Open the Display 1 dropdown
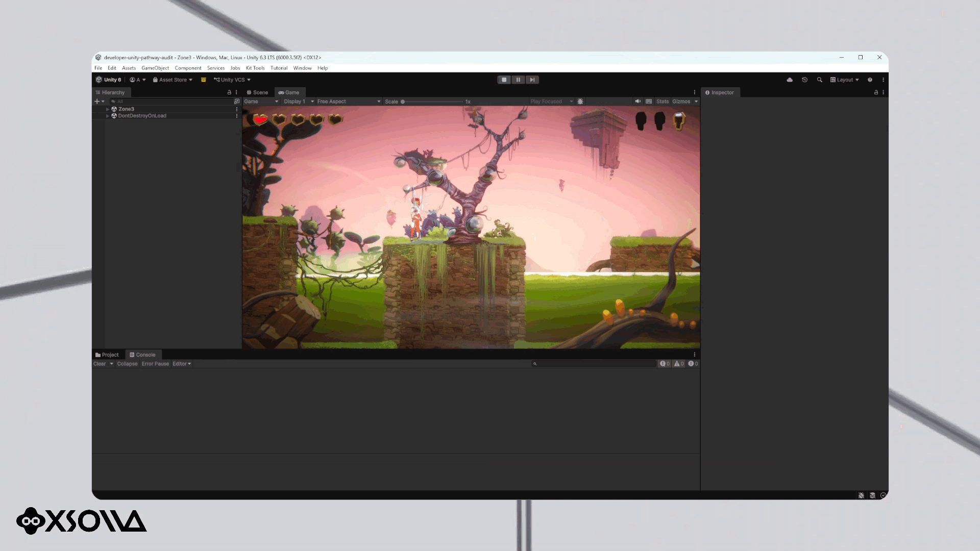The image size is (980, 551). (299, 102)
